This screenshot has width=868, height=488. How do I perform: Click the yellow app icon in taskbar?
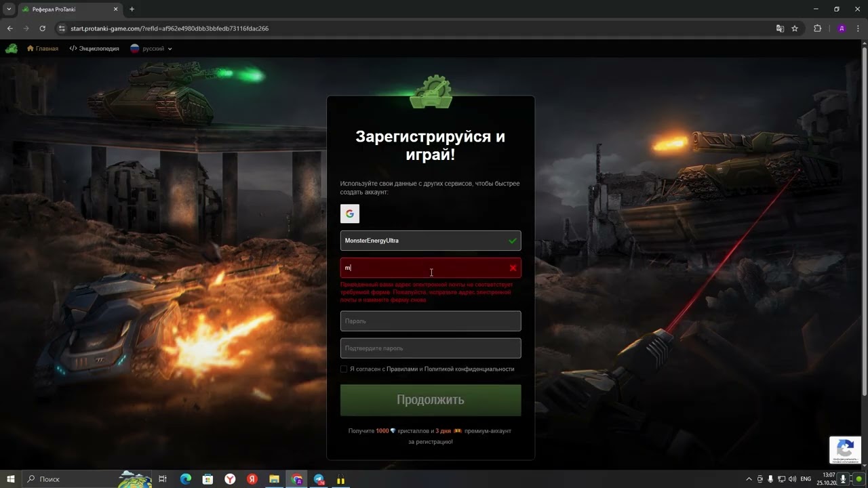[340, 479]
